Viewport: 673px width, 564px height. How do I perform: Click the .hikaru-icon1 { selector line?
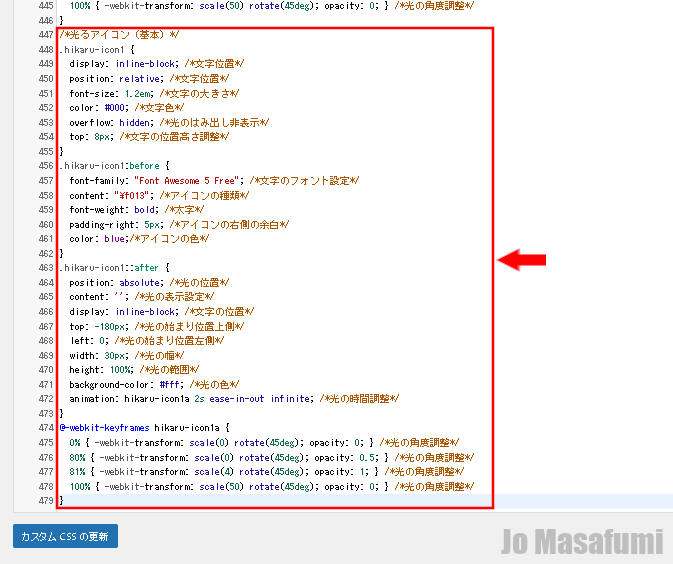point(97,50)
